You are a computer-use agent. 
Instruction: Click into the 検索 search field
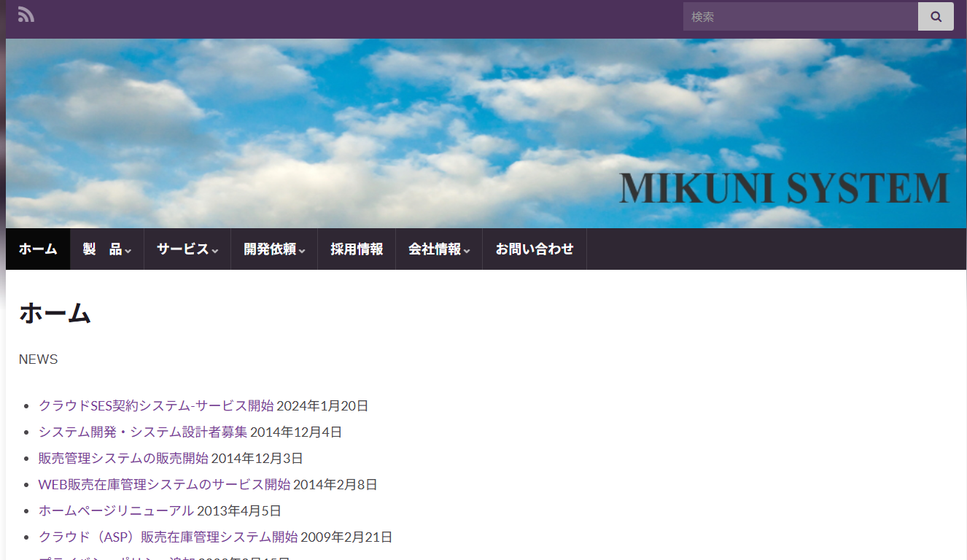point(799,17)
